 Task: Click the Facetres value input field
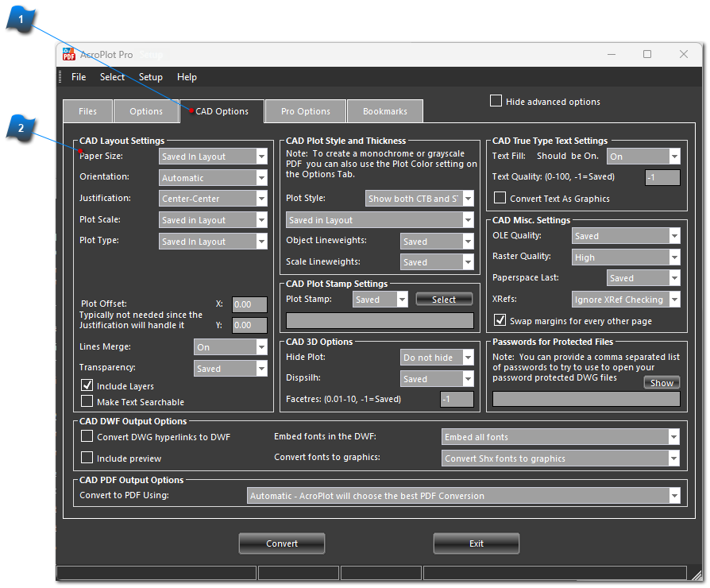457,399
